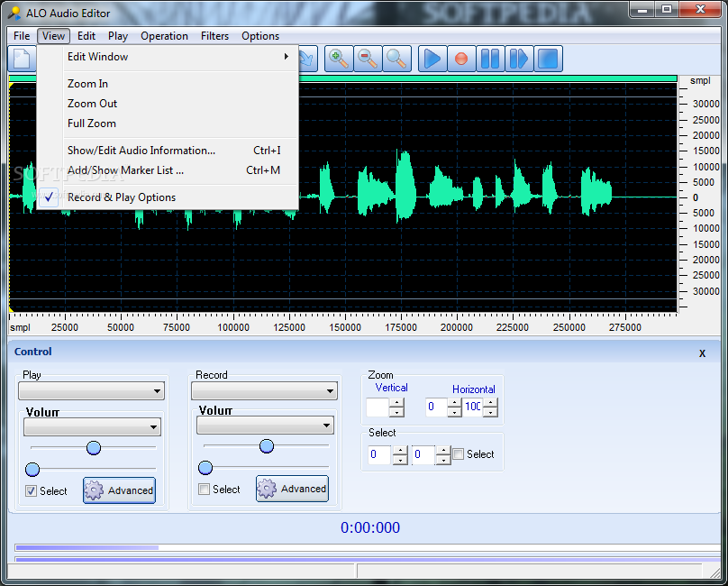
Task: Click the Play volume slider handle
Action: click(94, 448)
